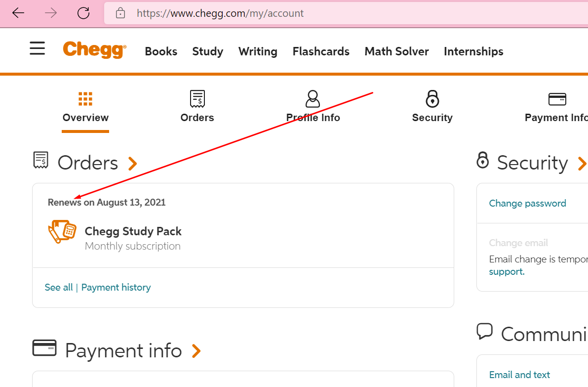The width and height of the screenshot is (588, 387).
Task: Go back to the previous browser page
Action: tap(18, 13)
